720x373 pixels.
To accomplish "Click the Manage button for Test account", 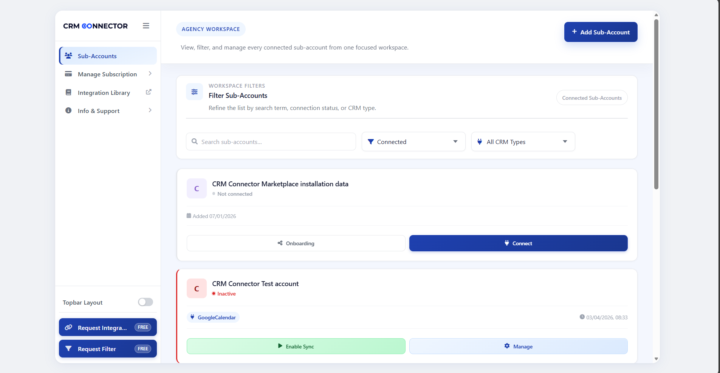I will tap(518, 346).
